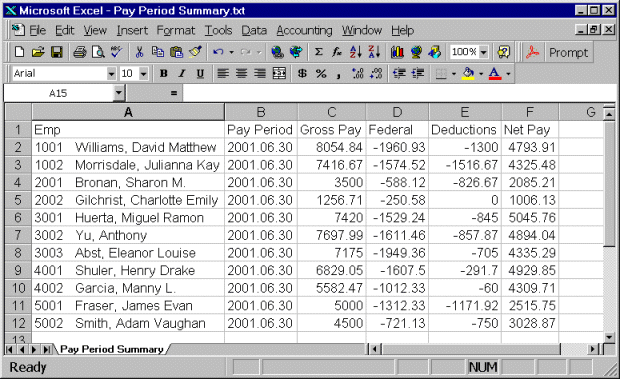
Task: Click the Currency Style dollar icon
Action: [302, 74]
